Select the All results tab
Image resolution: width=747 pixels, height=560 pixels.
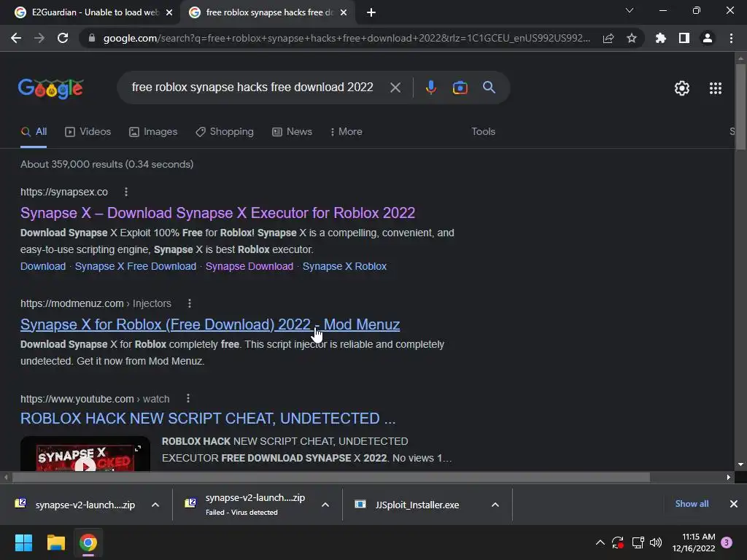tap(34, 131)
